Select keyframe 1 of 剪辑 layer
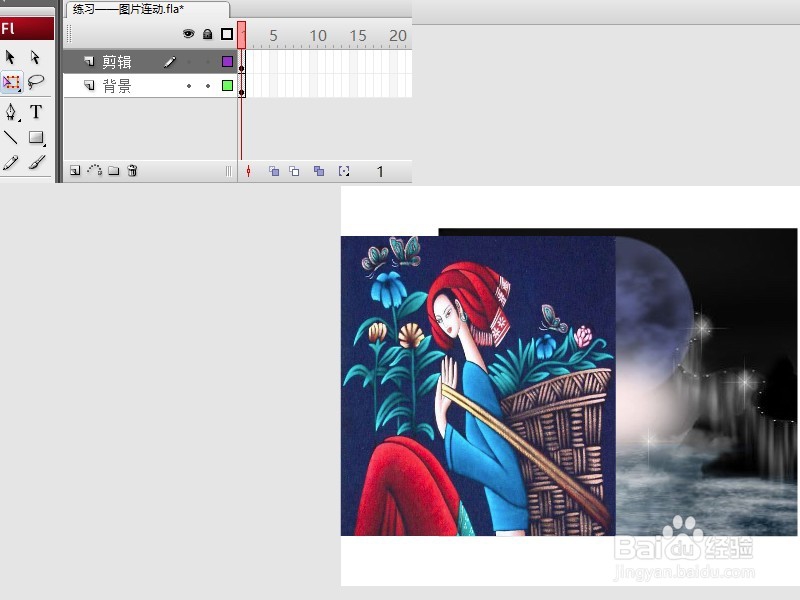 [x=241, y=62]
